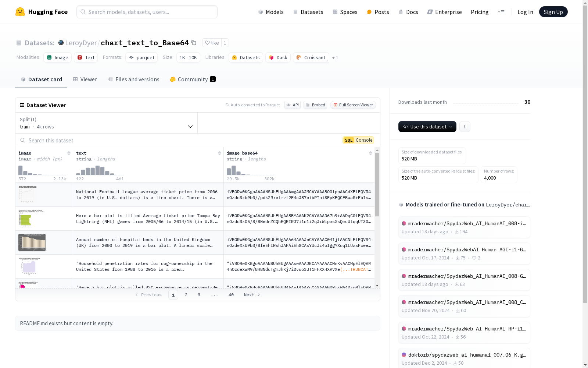
Task: Filter by the Datasets library tag
Action: pyautogui.click(x=246, y=57)
